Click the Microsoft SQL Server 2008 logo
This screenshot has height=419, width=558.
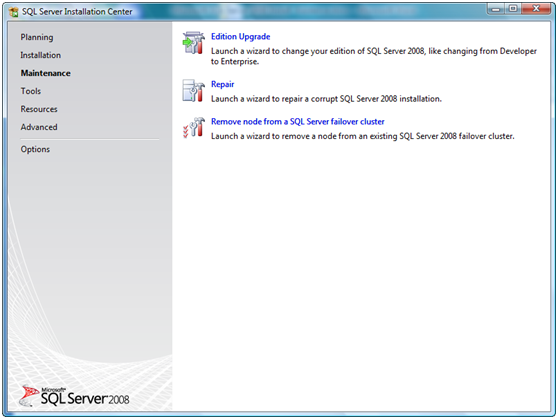click(x=74, y=396)
